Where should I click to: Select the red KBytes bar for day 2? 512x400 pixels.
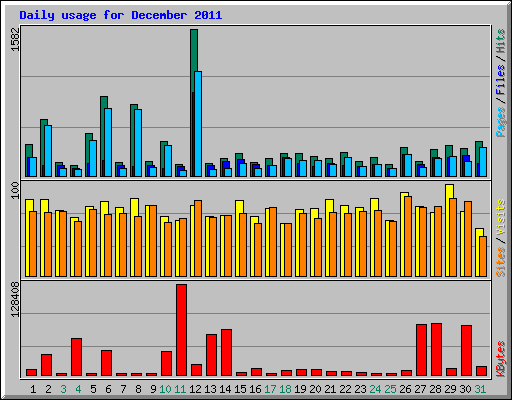point(46,365)
